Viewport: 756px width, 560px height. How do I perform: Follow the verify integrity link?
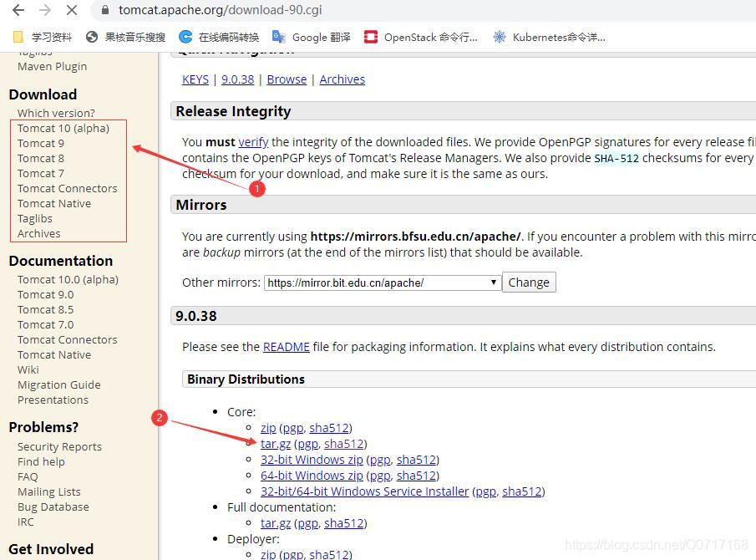[x=253, y=142]
